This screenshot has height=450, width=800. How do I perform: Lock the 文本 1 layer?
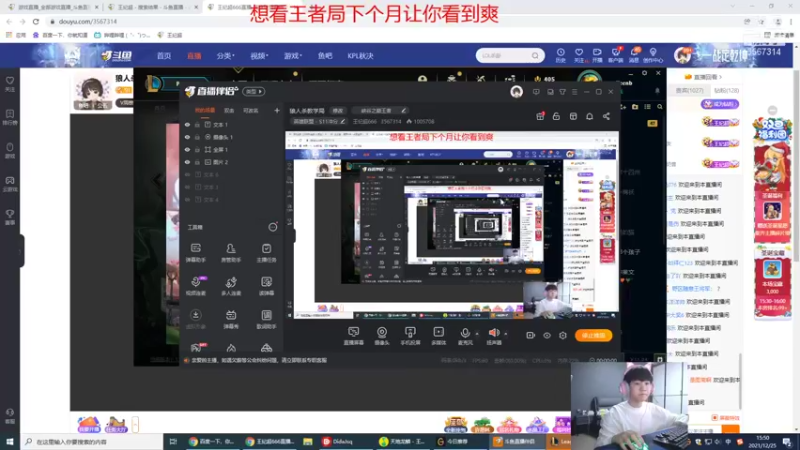point(197,124)
